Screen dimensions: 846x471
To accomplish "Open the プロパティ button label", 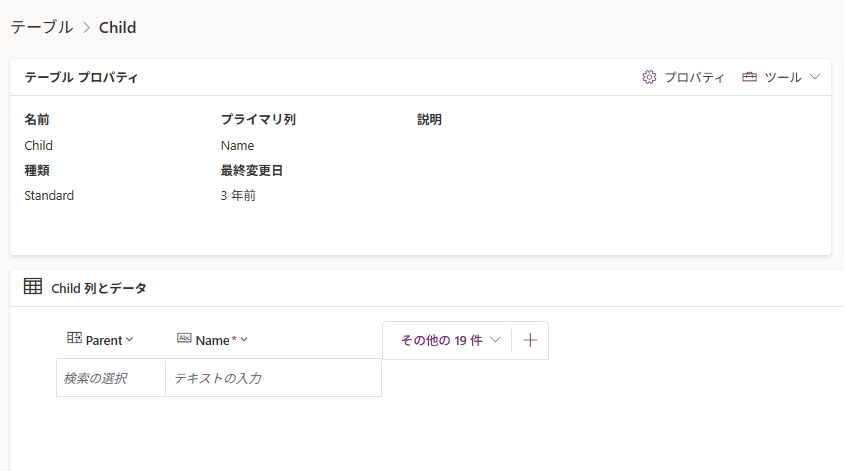I will pyautogui.click(x=694, y=77).
